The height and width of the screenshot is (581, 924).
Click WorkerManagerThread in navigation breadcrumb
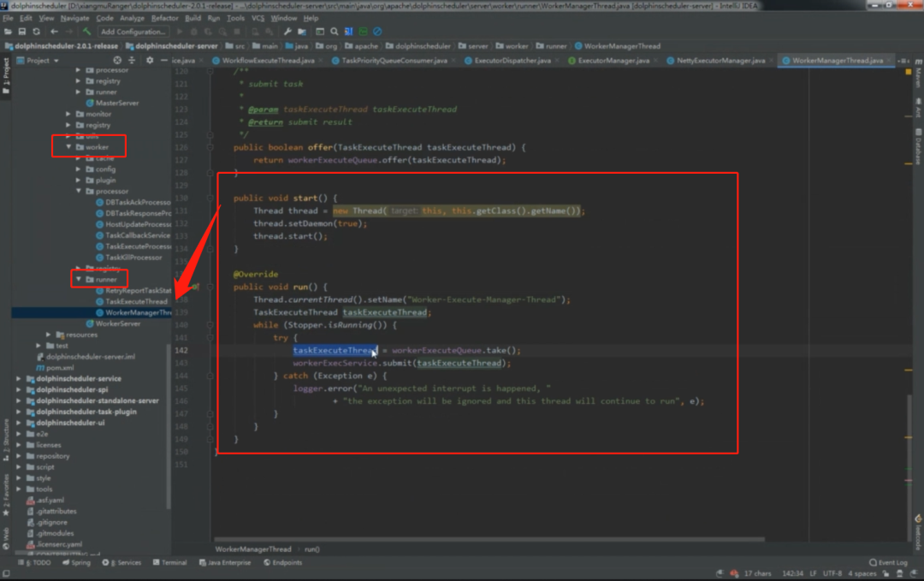622,46
